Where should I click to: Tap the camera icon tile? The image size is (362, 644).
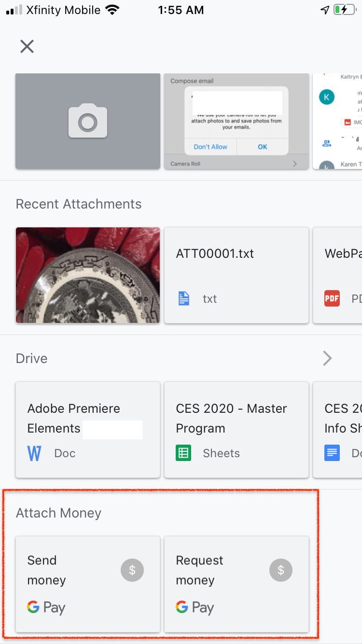coord(87,121)
